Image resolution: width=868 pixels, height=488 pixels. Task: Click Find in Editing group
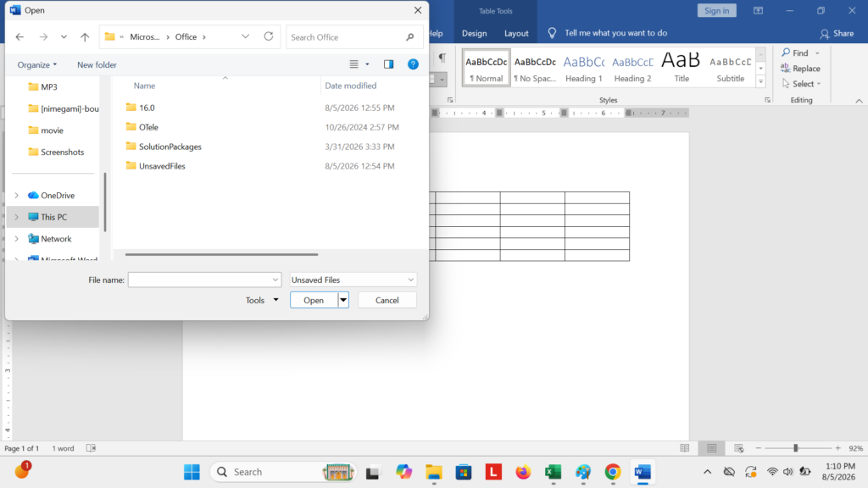pyautogui.click(x=800, y=53)
